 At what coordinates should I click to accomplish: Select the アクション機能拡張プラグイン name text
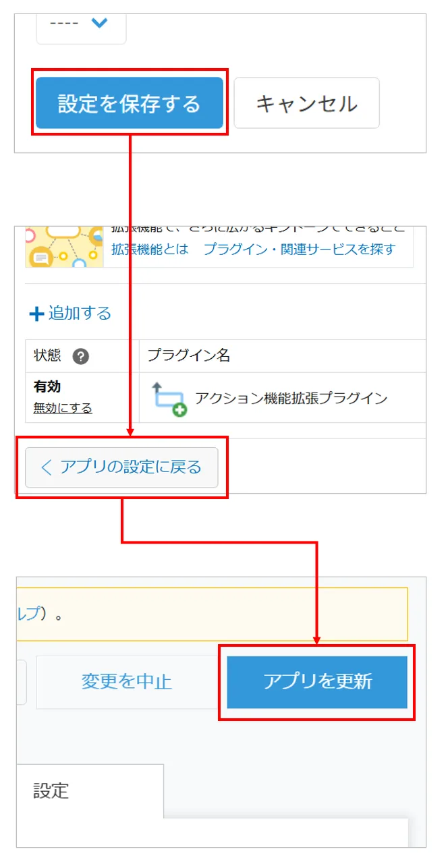291,398
